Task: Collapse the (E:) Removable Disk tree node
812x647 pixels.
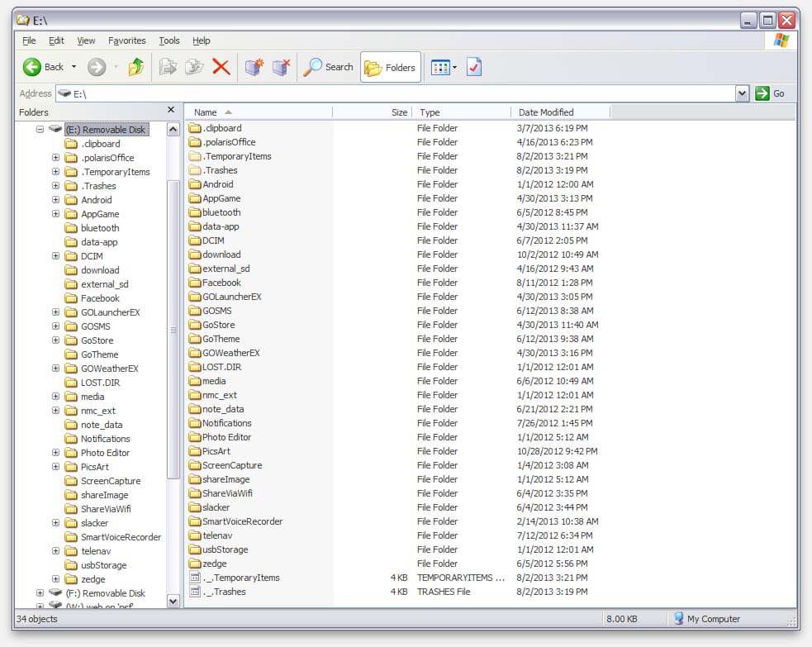Action: pyautogui.click(x=40, y=129)
